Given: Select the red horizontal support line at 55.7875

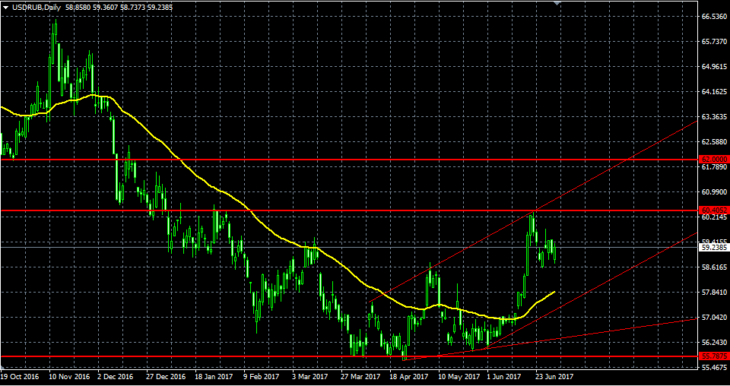Looking at the screenshot, I should click(349, 357).
